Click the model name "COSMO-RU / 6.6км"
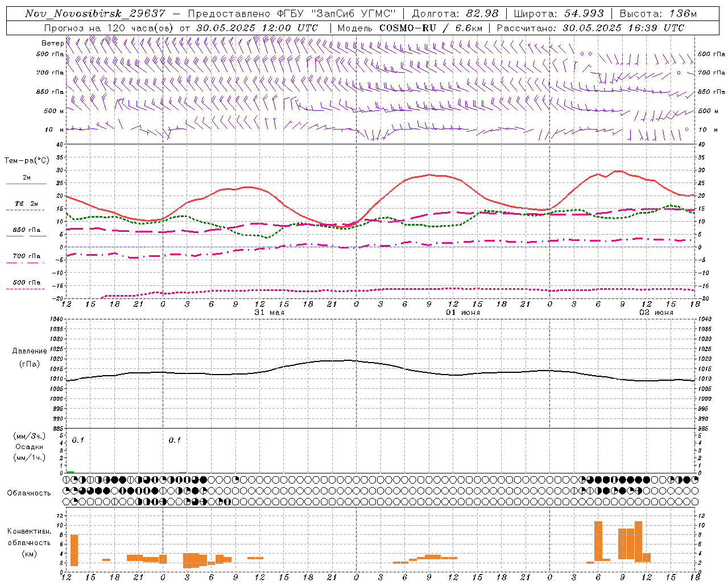 pos(431,28)
